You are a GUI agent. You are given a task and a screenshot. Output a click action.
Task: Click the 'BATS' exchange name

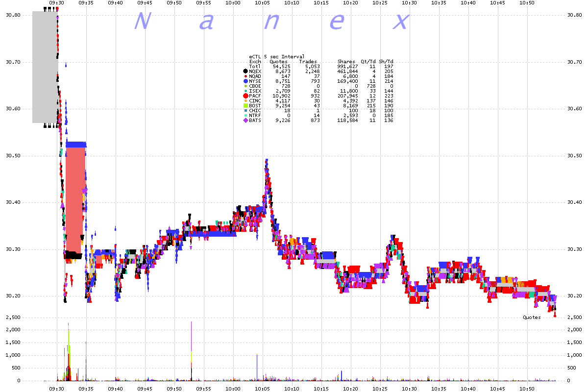[x=255, y=120]
